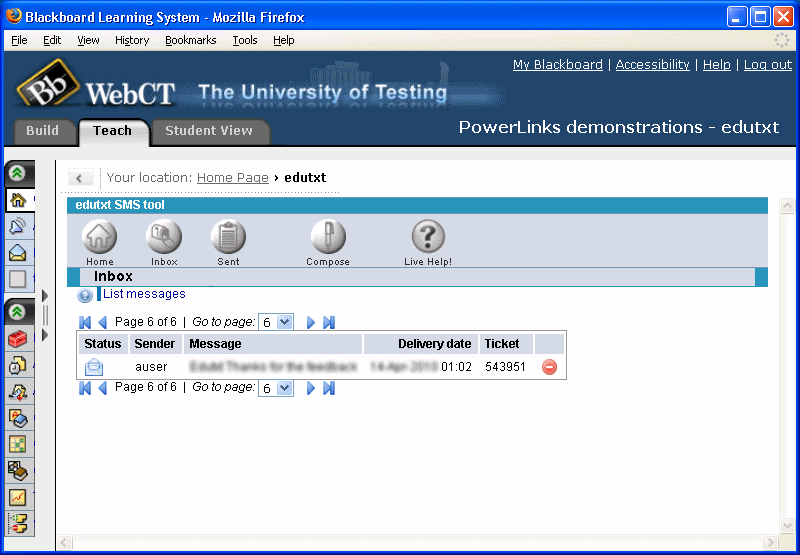800x555 pixels.
Task: Open bottom Go to page dropdown
Action: (276, 388)
